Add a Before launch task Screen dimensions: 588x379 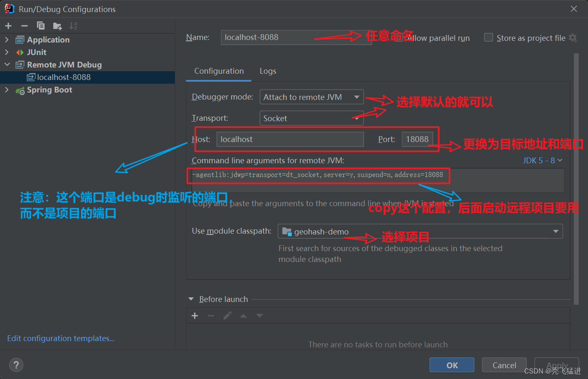[x=195, y=316]
